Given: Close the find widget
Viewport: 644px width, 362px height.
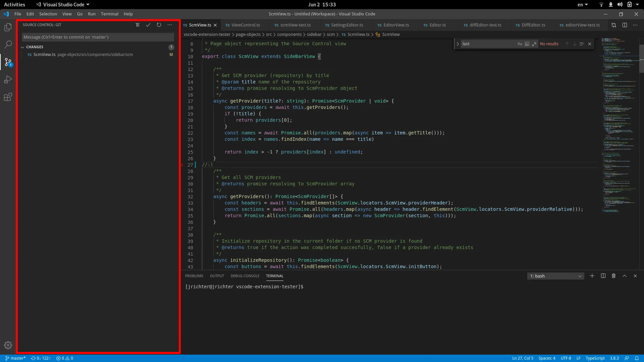Looking at the screenshot, I should click(590, 44).
